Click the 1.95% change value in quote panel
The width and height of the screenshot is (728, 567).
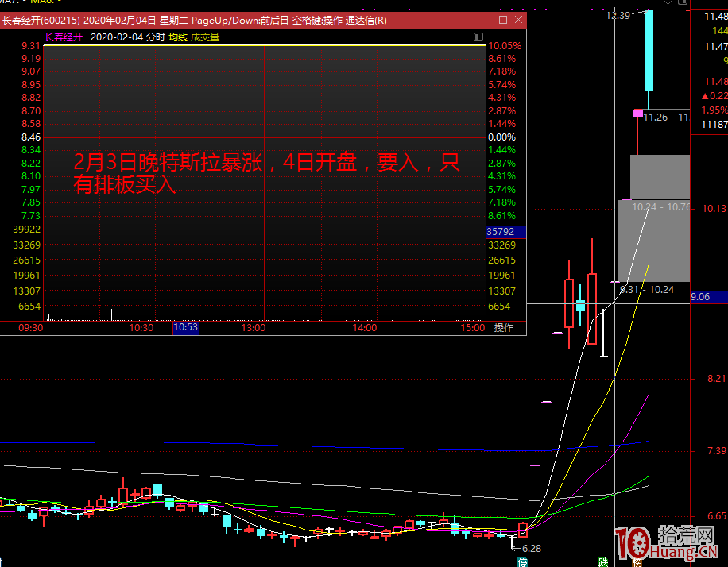click(x=714, y=110)
